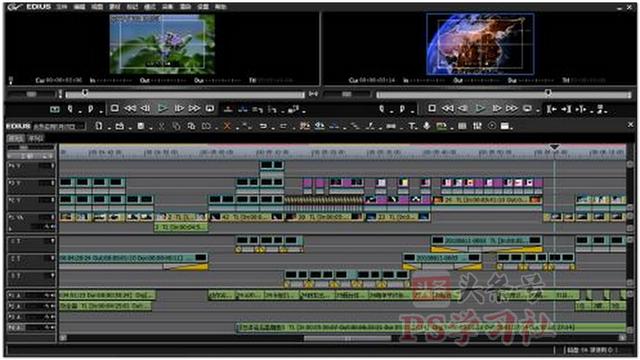Viewport: 640px width, 360px height.
Task: Expand the dropdown arrow beside the title tool
Action: click(417, 128)
